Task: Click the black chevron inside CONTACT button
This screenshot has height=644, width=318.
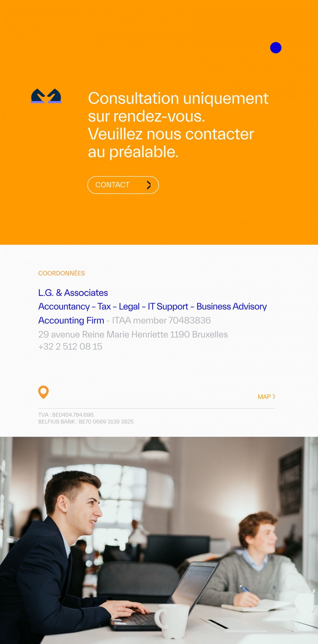Action: tap(149, 185)
